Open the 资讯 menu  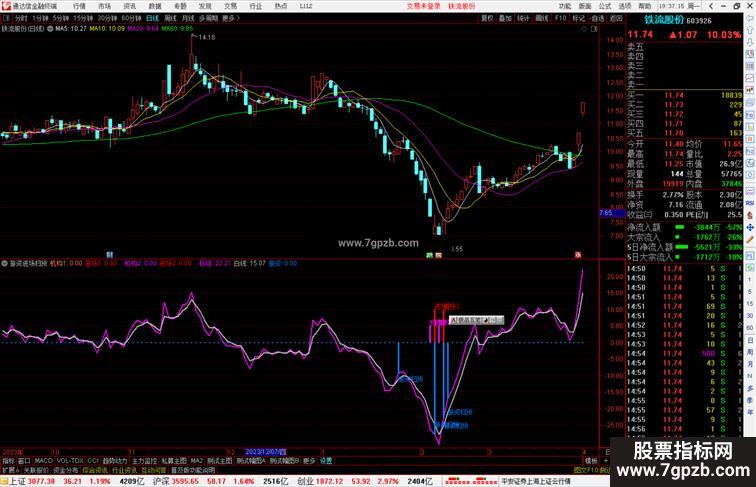(130, 6)
